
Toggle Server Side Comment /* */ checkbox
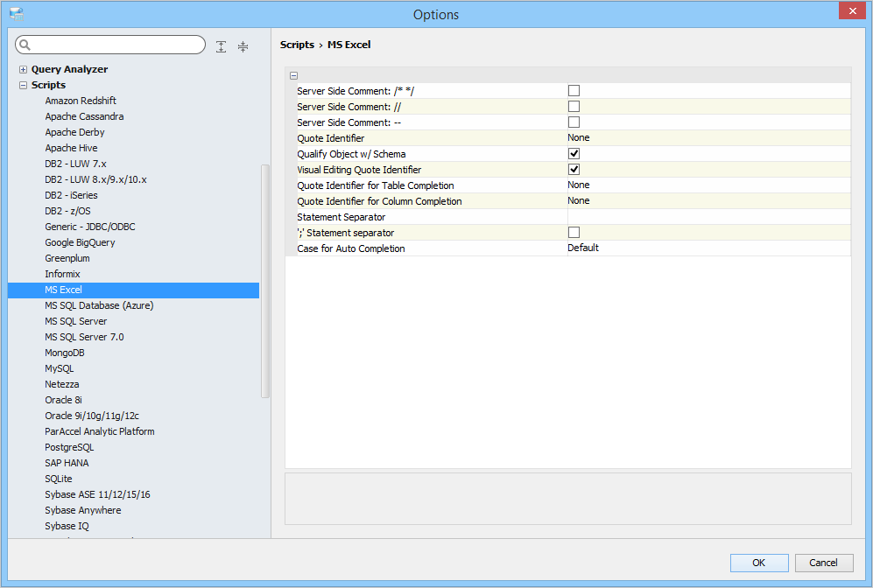coord(574,91)
